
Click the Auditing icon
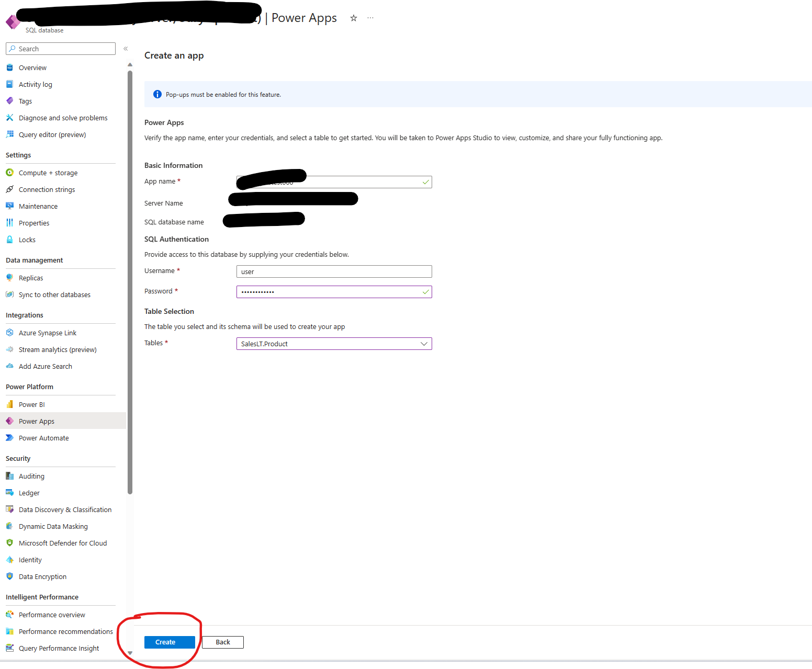click(x=9, y=476)
